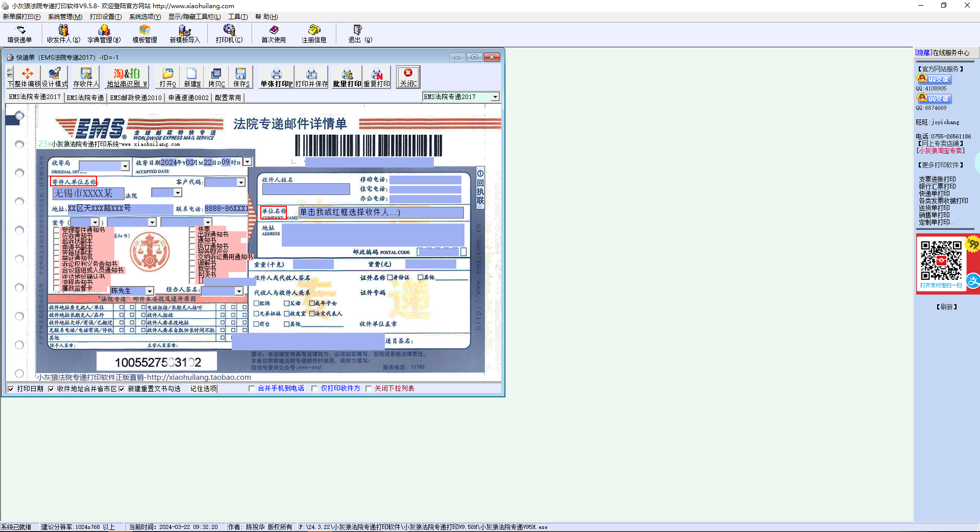The height and width of the screenshot is (532, 980).
Task: Click the 记住选项 text box
Action: pyautogui.click(x=204, y=389)
